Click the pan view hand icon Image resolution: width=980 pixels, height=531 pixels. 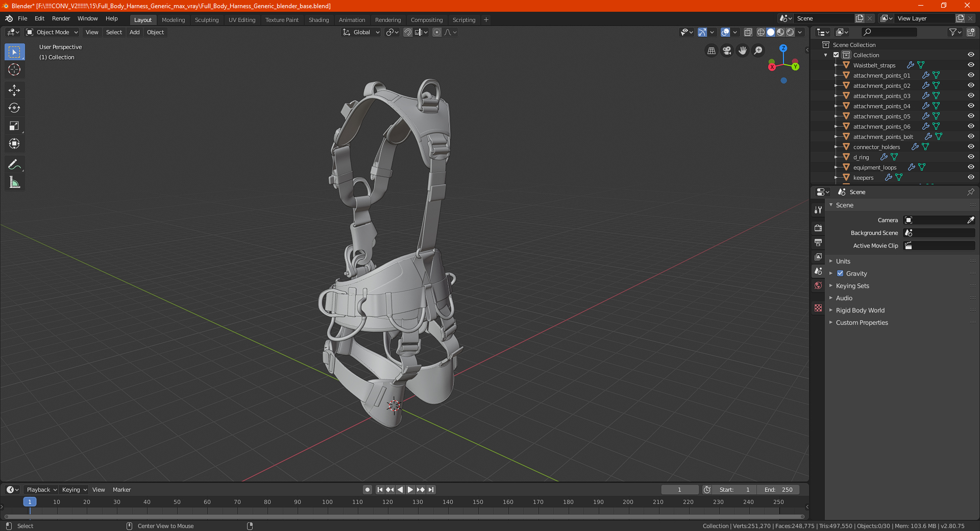pyautogui.click(x=743, y=51)
